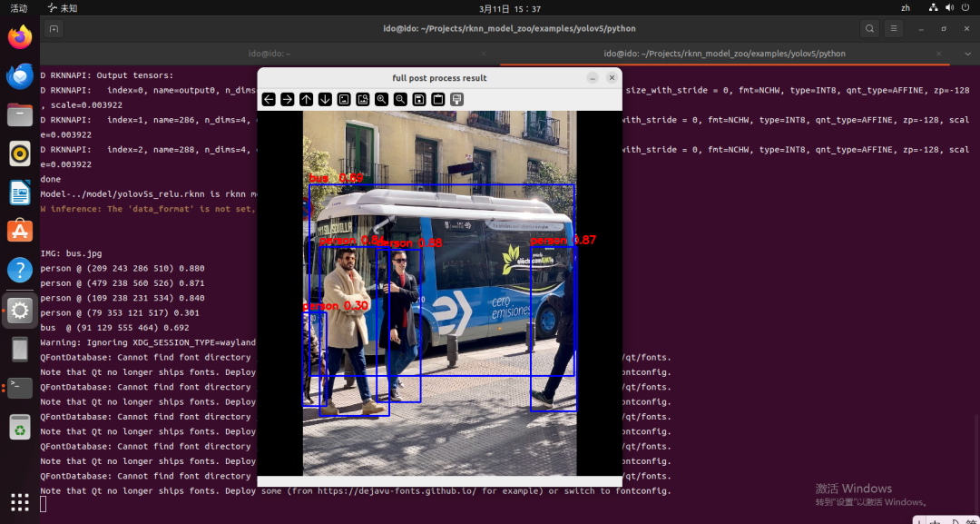
Task: Open the terminal hamburger menu
Action: (894, 29)
